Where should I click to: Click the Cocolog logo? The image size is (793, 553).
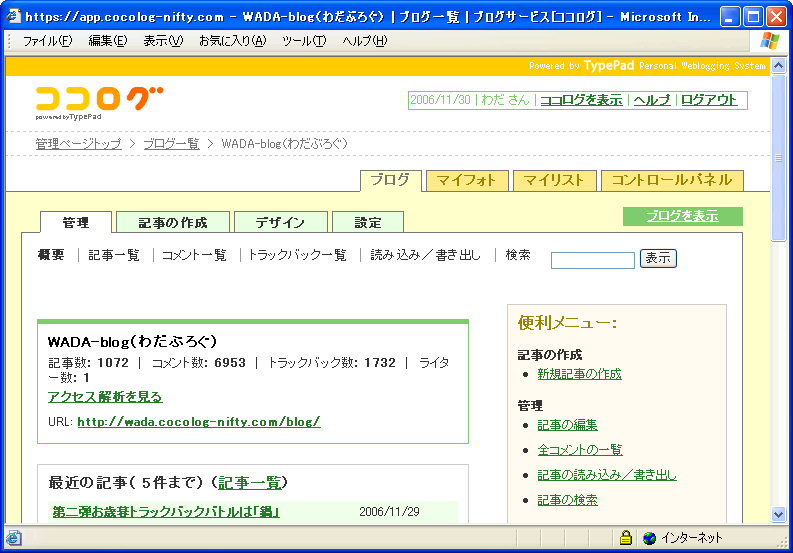[99, 101]
